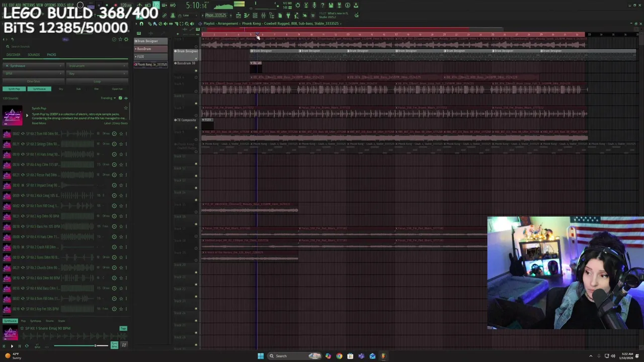Mute the Bassdrum 30 playlist track
This screenshot has width=644, height=362.
(196, 70)
